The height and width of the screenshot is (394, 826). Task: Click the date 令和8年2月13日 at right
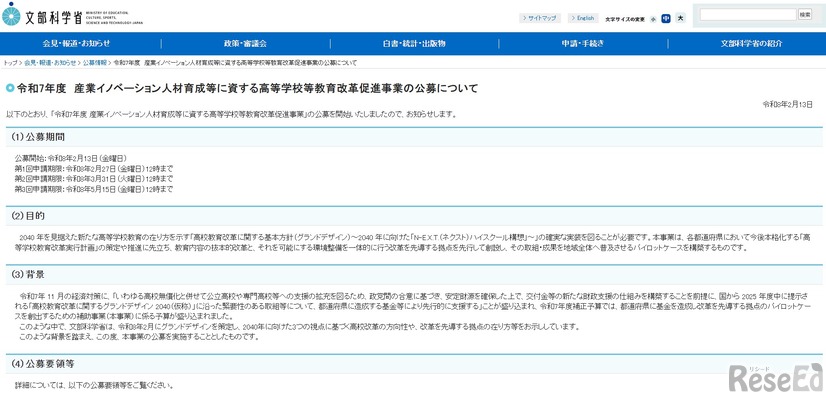[788, 104]
